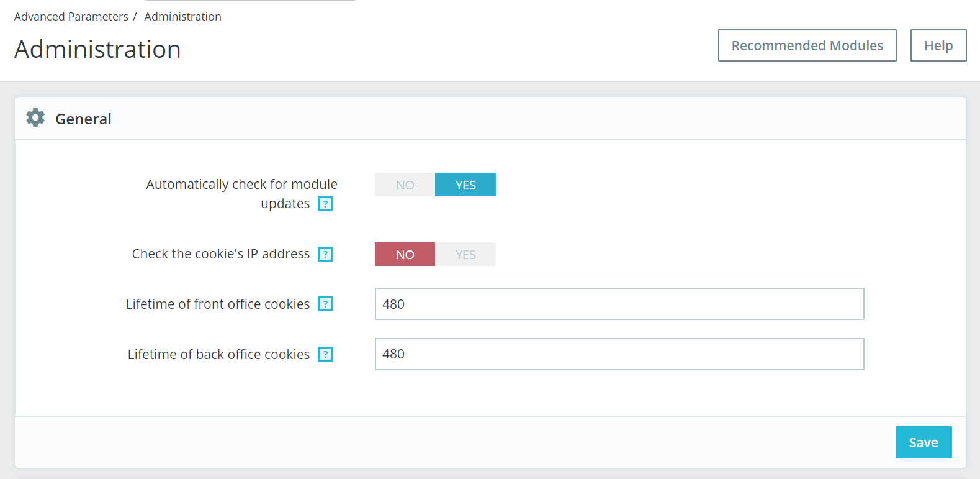Focus the front office cookies lifetime field
The height and width of the screenshot is (479, 980).
619,304
